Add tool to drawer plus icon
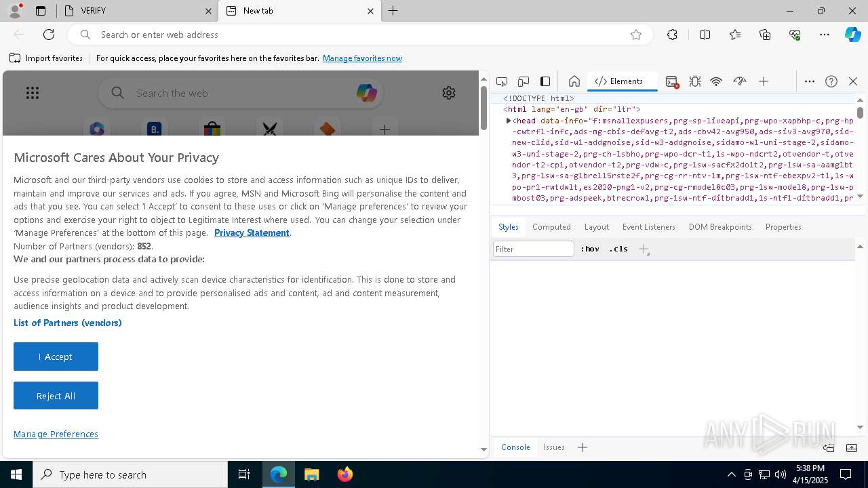 [583, 447]
